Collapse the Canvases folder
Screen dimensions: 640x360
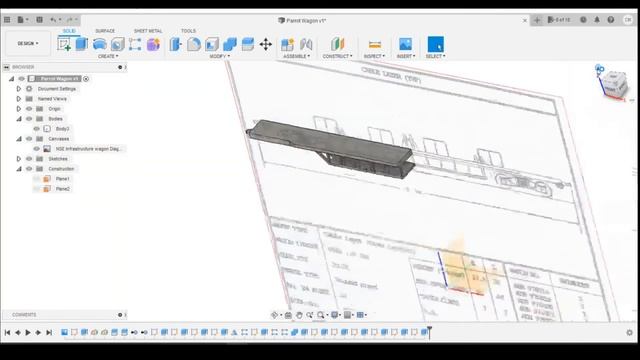(19, 139)
